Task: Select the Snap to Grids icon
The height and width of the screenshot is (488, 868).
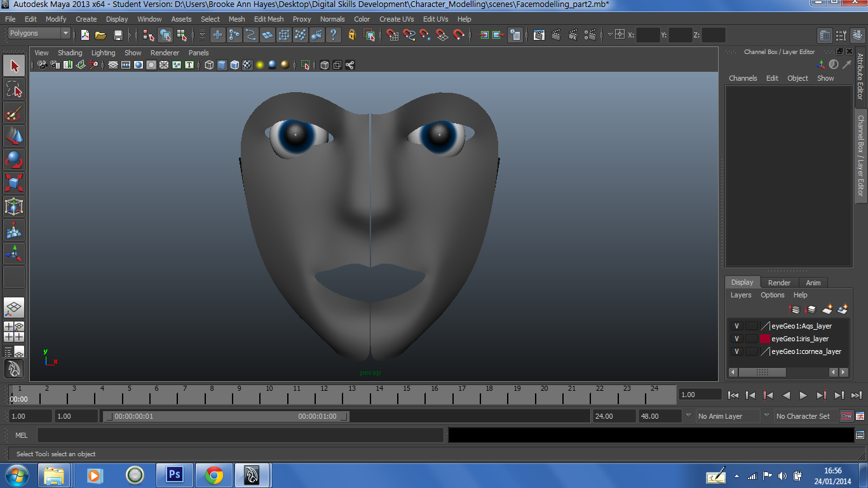Action: [x=393, y=36]
